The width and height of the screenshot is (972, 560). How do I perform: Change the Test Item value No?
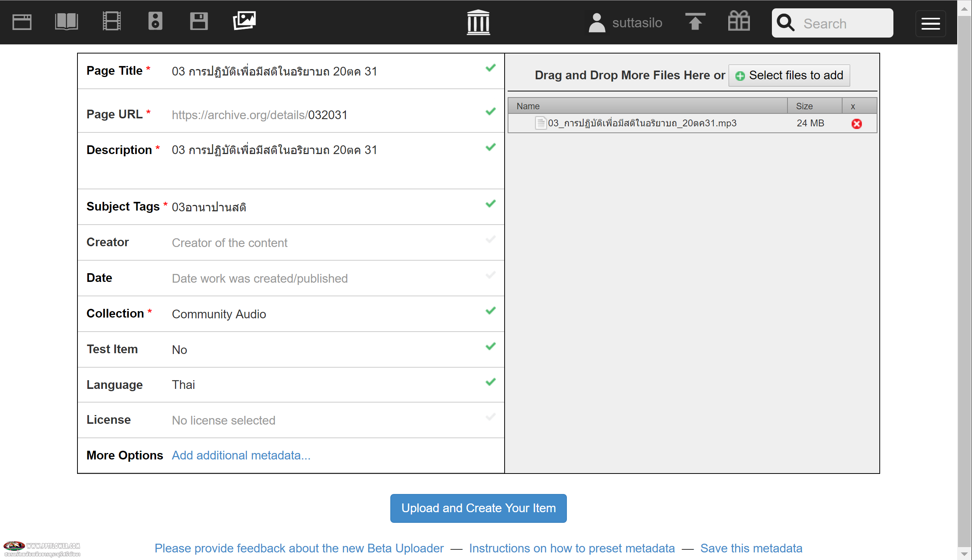click(179, 350)
